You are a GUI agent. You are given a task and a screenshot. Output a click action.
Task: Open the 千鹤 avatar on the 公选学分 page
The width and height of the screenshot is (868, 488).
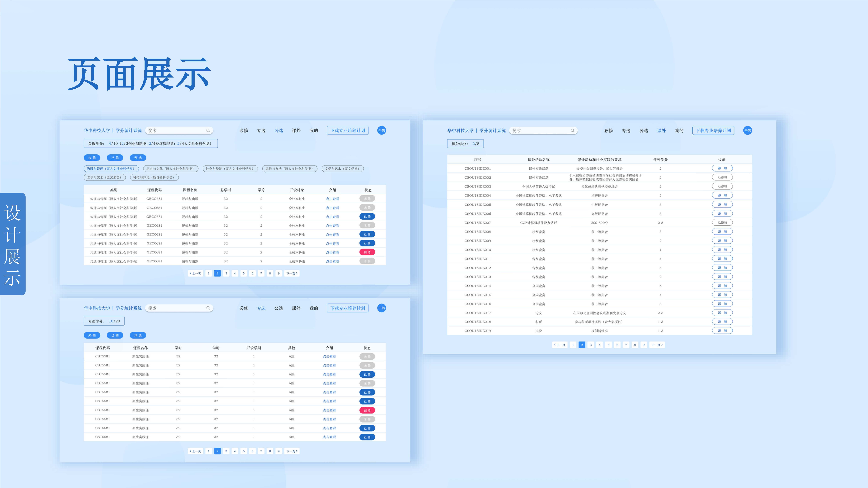tap(381, 130)
